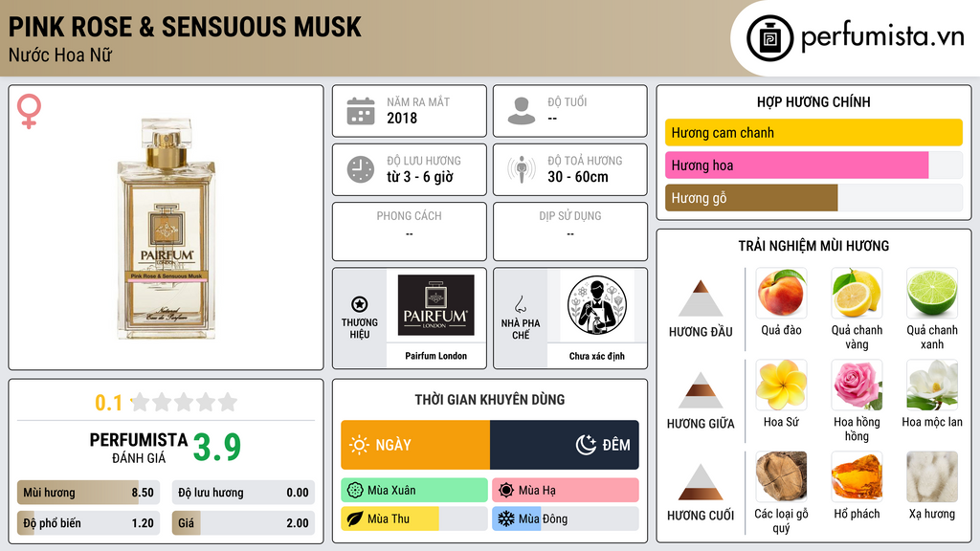Click the Độ lưu hương 0.00 rating bar
The width and height of the screenshot is (980, 551).
pyautogui.click(x=243, y=493)
